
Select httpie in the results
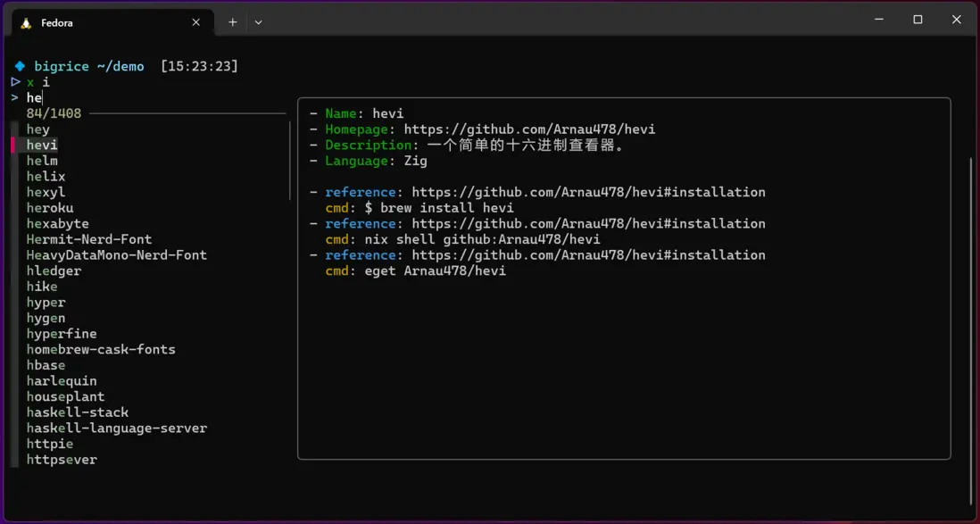[50, 444]
